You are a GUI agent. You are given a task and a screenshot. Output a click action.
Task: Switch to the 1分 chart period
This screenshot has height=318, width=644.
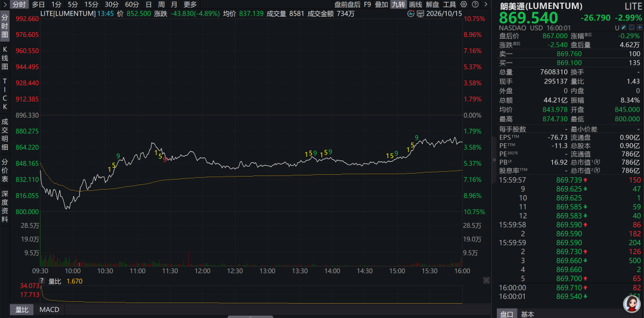coord(56,5)
